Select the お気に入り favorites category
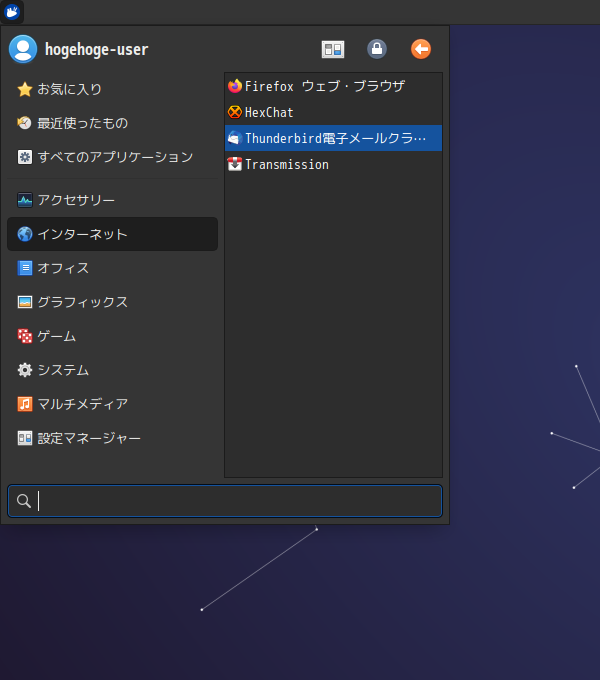This screenshot has width=600, height=680. pos(112,89)
